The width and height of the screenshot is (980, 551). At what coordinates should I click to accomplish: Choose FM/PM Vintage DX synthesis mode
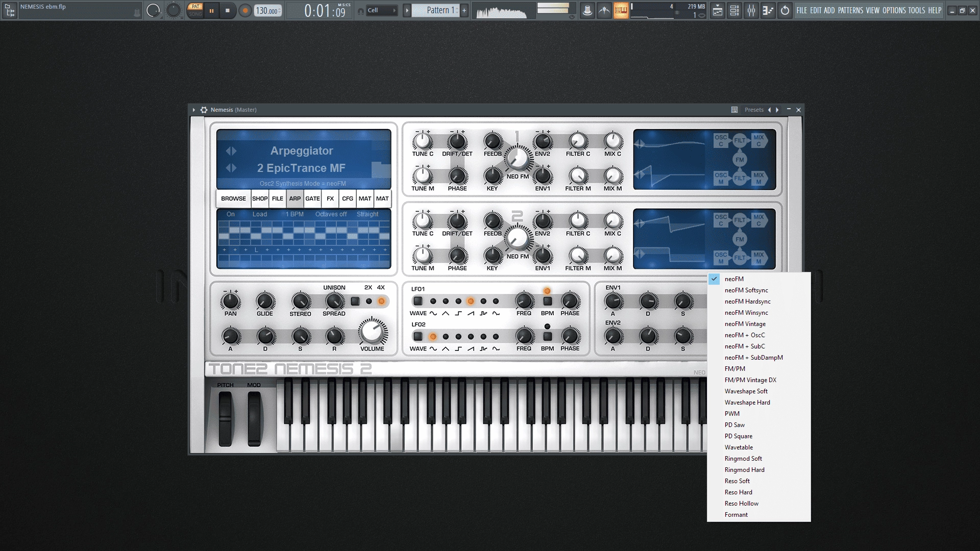[x=759, y=380]
